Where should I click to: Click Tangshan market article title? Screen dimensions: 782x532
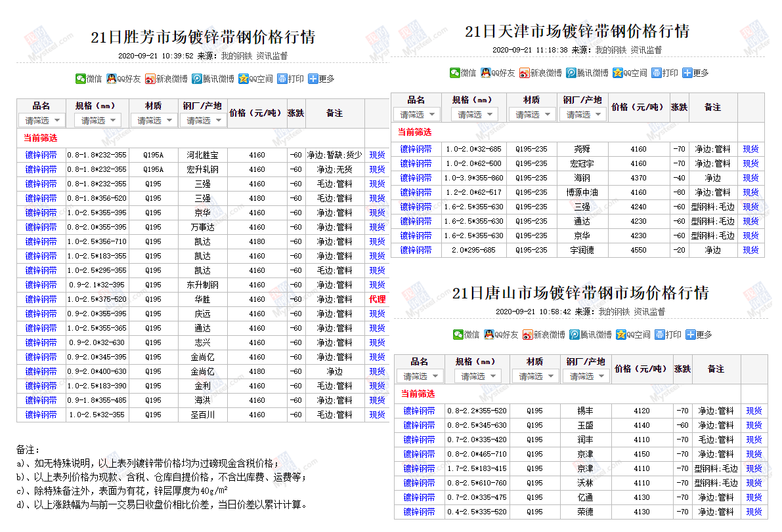pyautogui.click(x=580, y=293)
